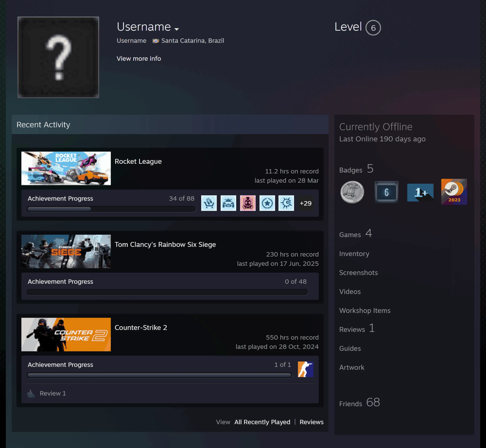This screenshot has height=448, width=486.
Task: Open the Guides page
Action: click(350, 349)
